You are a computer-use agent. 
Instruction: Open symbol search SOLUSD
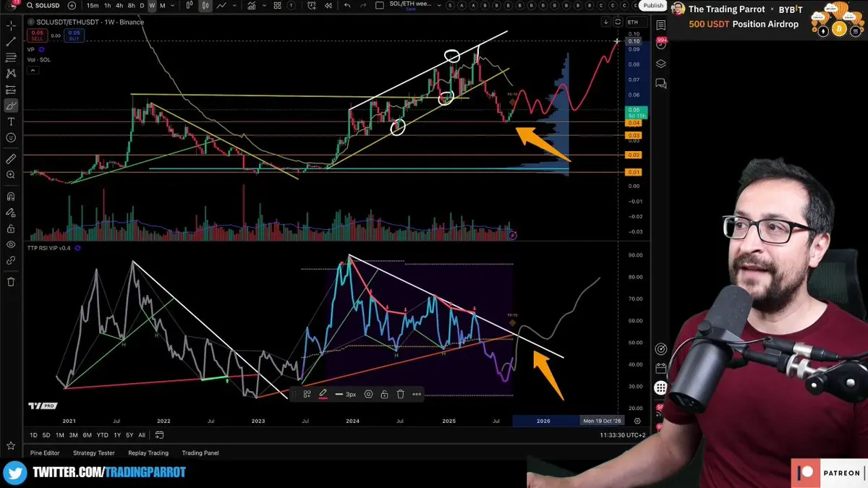coord(43,6)
